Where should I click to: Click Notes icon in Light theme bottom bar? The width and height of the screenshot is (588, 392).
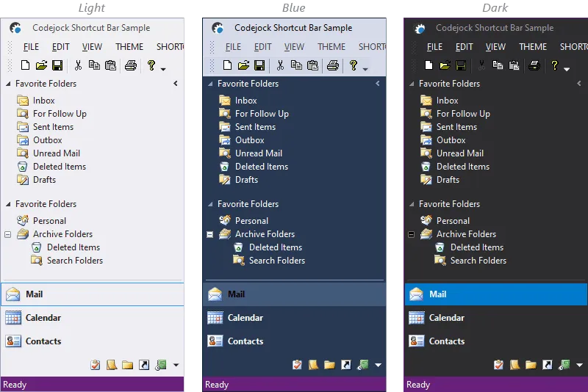[112, 365]
